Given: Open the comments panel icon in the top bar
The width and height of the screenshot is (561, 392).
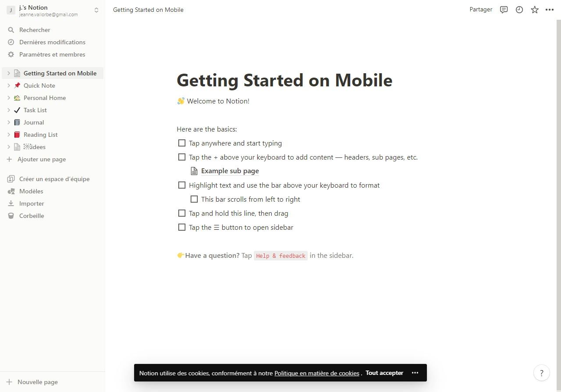Looking at the screenshot, I should (504, 9).
